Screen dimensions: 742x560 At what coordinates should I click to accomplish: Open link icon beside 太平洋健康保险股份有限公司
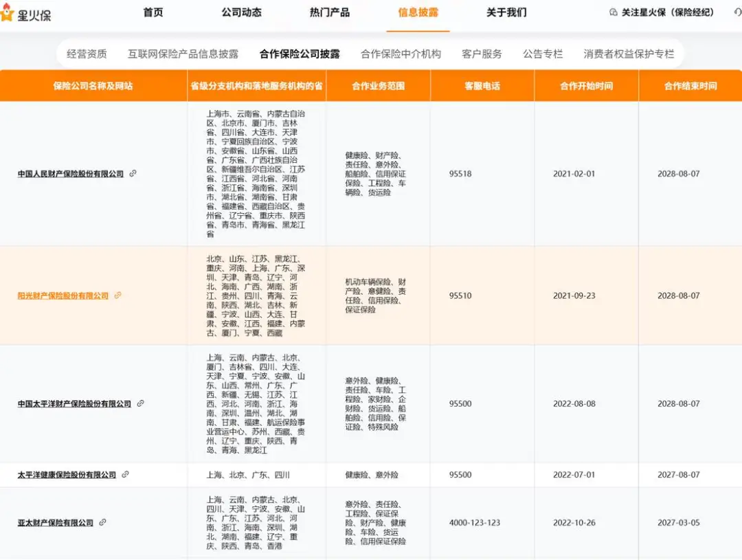(x=126, y=474)
